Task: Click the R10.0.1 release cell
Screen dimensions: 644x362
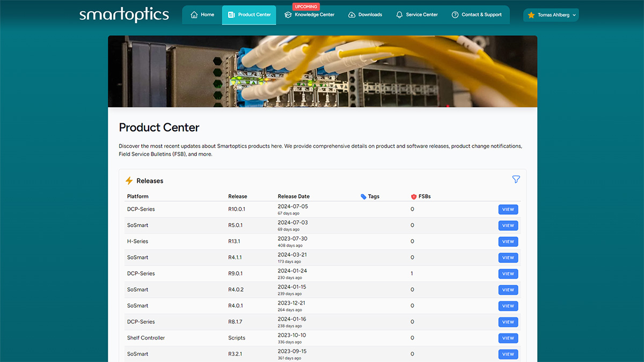Action: pyautogui.click(x=237, y=209)
